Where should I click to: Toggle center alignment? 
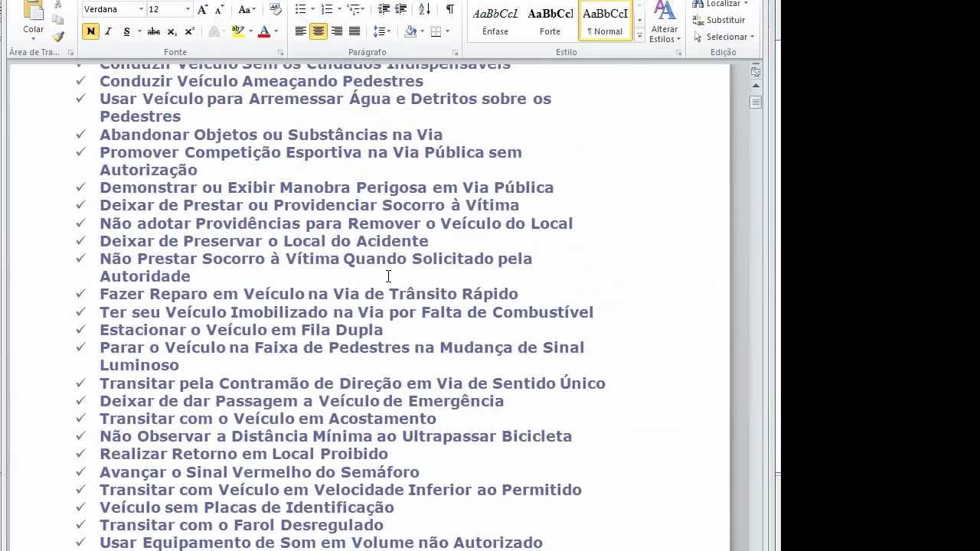(x=318, y=31)
